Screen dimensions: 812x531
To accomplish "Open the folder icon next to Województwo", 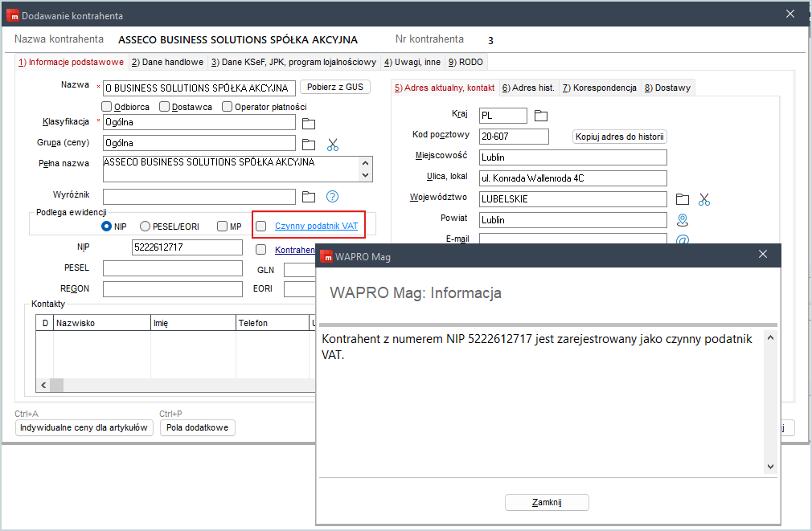I will coord(683,199).
